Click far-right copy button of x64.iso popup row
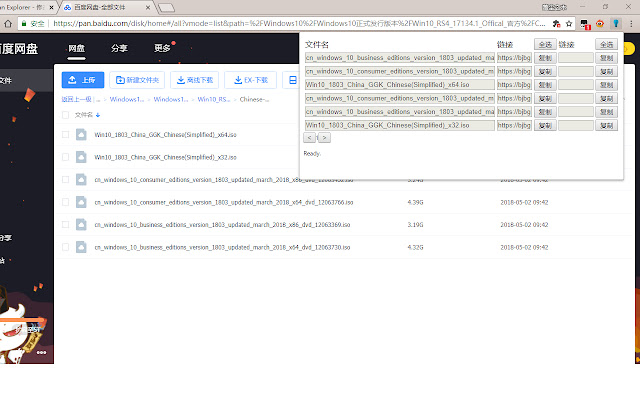Viewport: 640px width, 400px height. [606, 85]
